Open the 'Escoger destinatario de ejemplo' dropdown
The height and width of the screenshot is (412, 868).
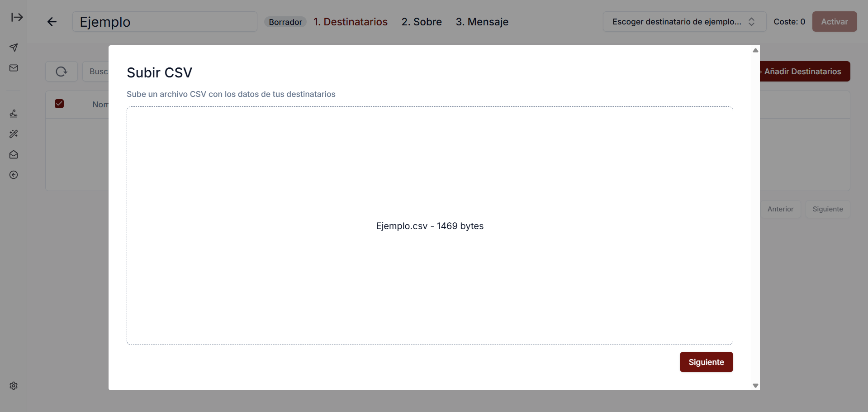point(684,21)
